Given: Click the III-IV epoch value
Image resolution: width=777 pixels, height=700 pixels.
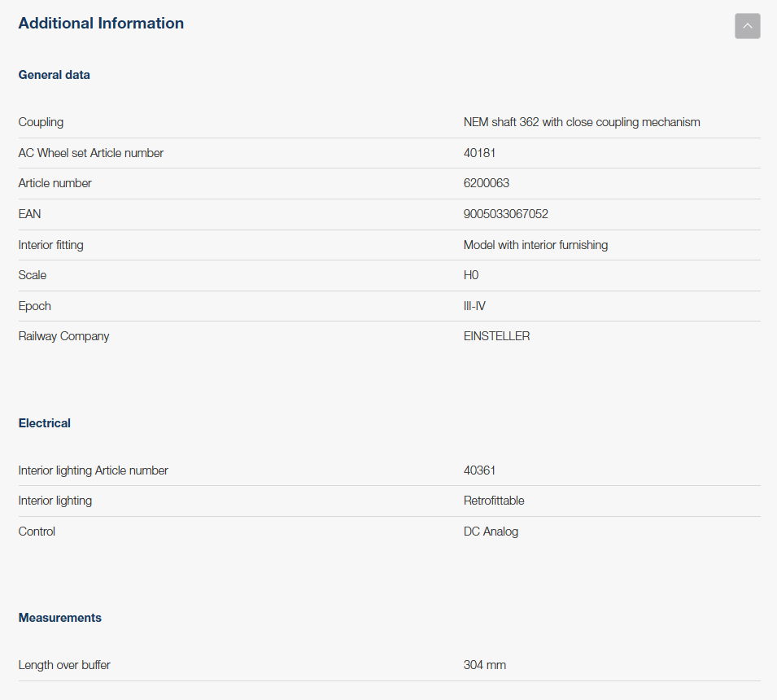Looking at the screenshot, I should (474, 306).
